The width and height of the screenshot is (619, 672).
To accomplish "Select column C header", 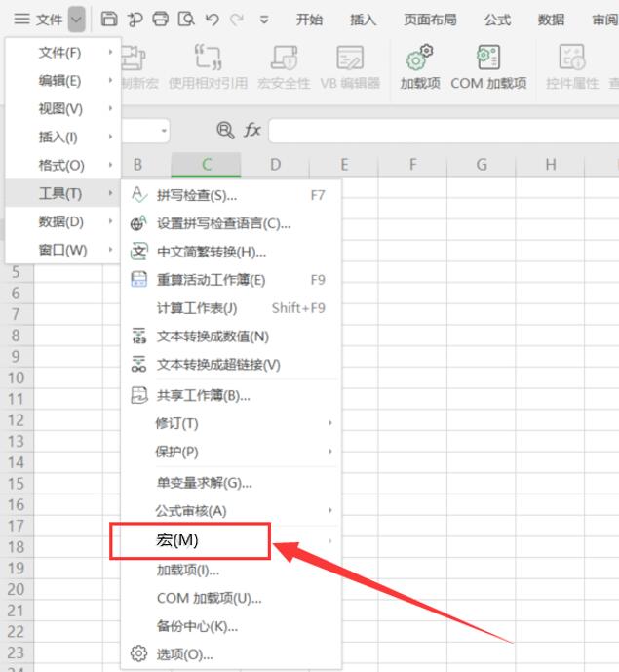I will tap(206, 164).
